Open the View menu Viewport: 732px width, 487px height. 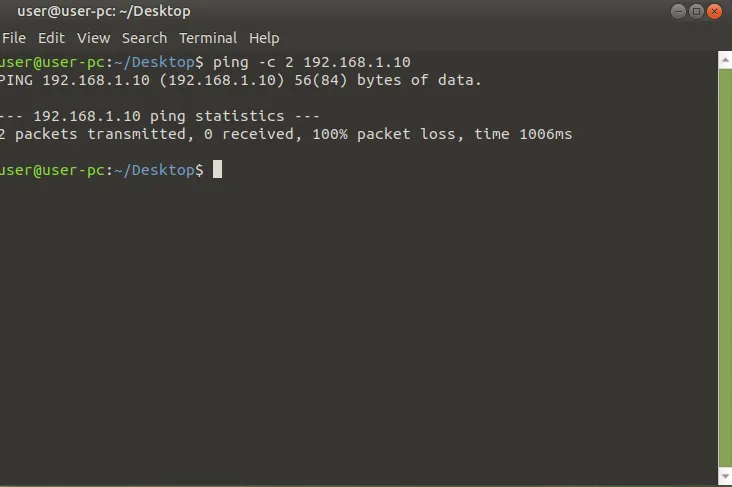pyautogui.click(x=93, y=38)
